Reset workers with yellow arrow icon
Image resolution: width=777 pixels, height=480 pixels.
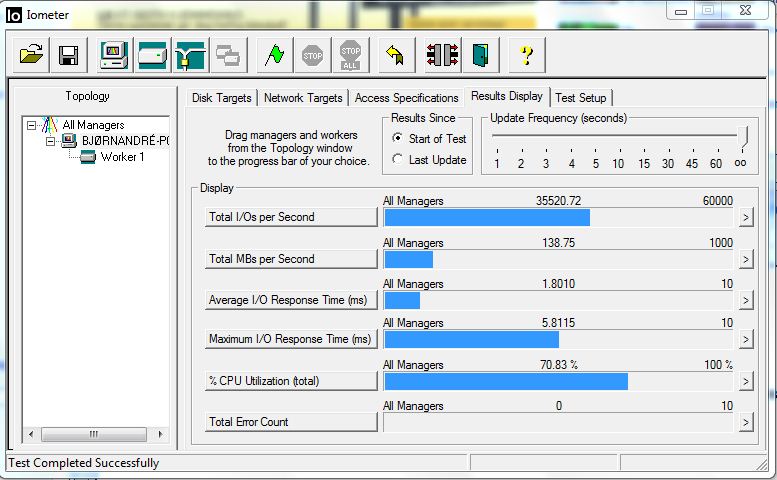click(x=396, y=54)
